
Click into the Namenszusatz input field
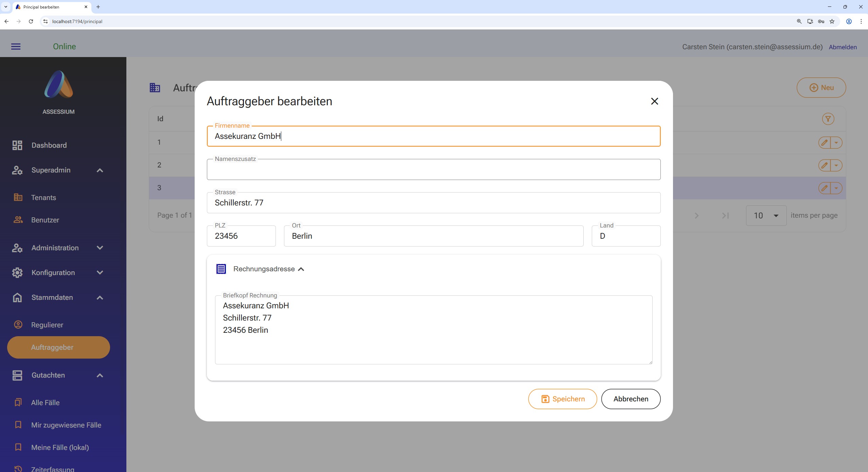433,170
